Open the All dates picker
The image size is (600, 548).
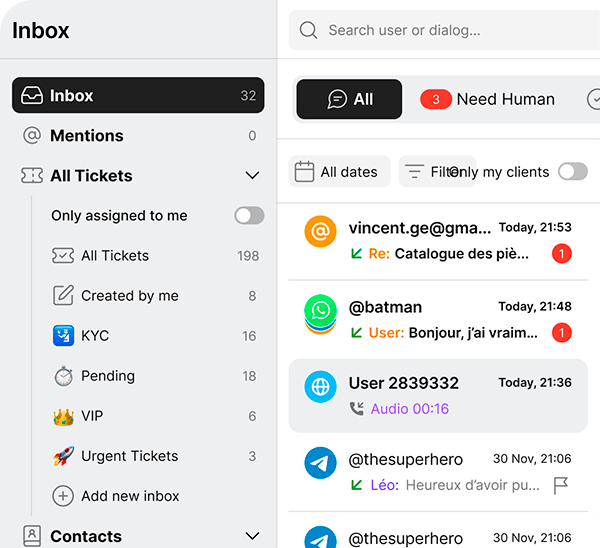339,171
